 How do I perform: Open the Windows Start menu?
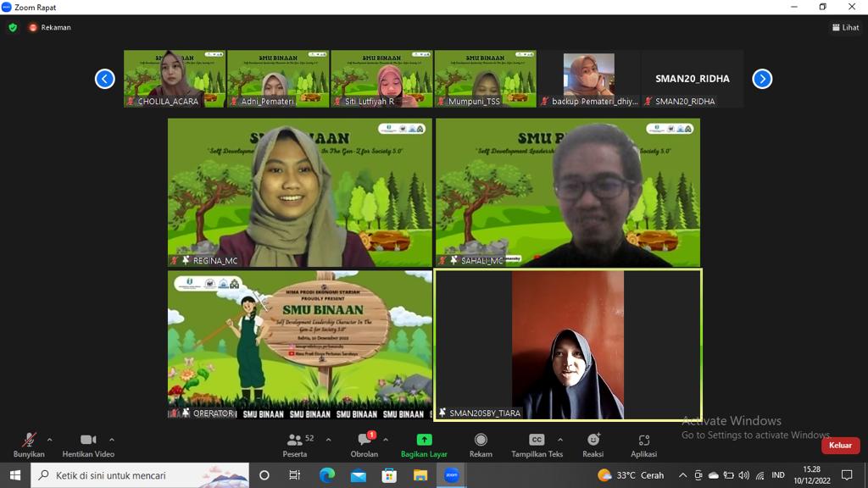pos(15,475)
